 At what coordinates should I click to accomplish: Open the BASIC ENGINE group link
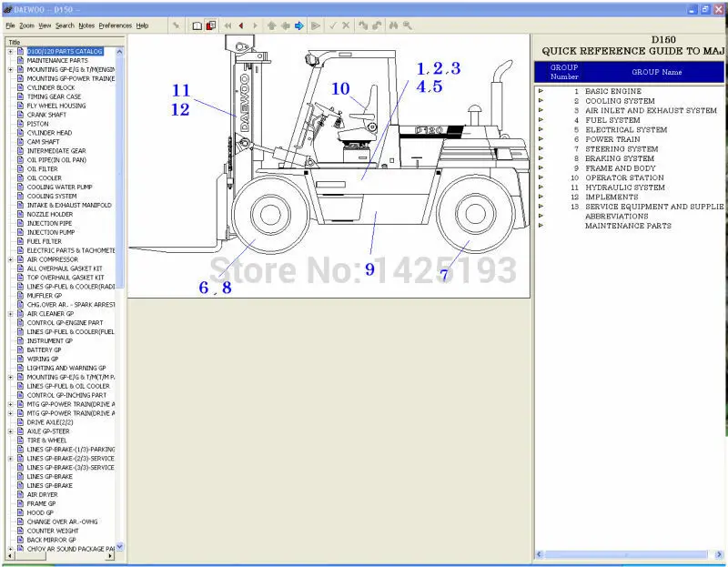pos(612,91)
